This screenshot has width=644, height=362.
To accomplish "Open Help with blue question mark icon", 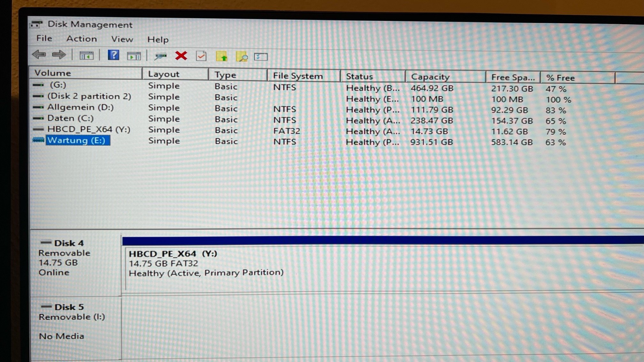I will coord(113,55).
